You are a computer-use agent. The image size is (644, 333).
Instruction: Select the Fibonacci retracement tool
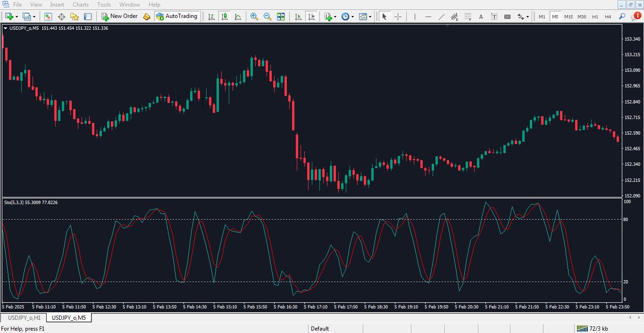coord(468,17)
